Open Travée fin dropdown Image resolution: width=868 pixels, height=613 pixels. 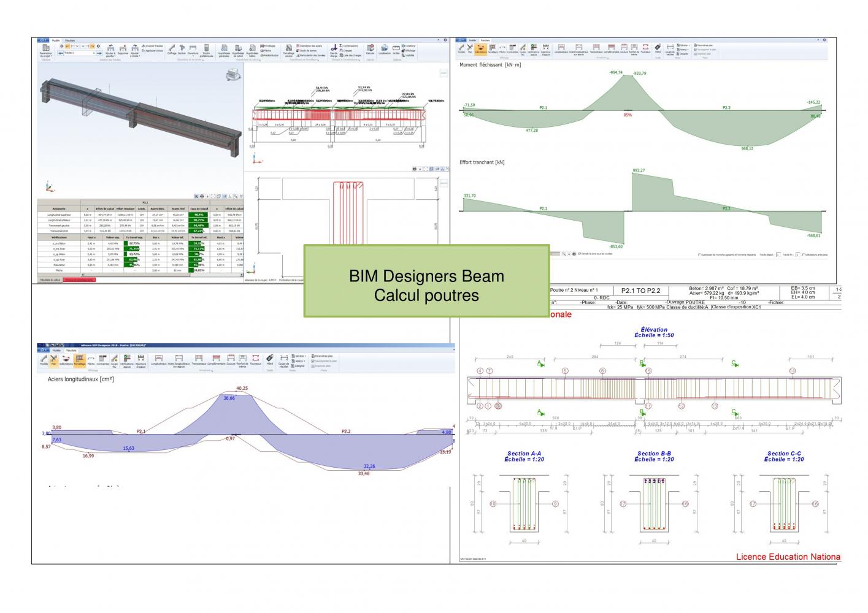coord(799,254)
